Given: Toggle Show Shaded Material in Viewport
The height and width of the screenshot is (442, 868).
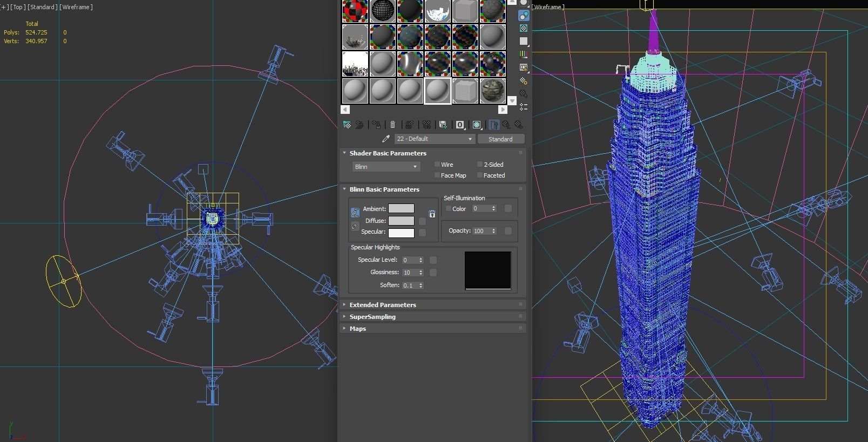Looking at the screenshot, I should click(x=477, y=125).
